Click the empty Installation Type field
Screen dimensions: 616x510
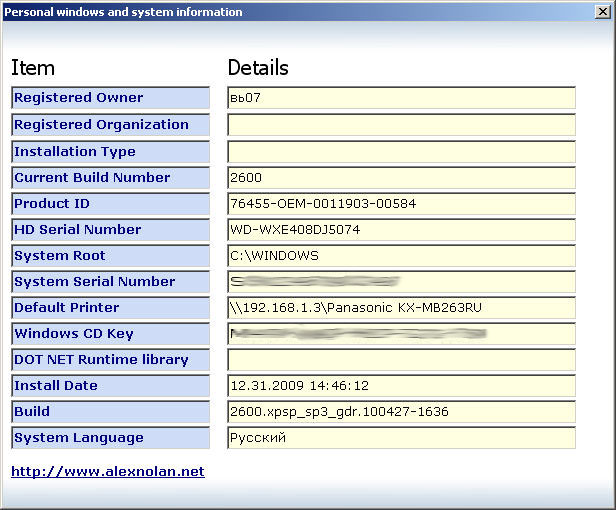[x=401, y=152]
